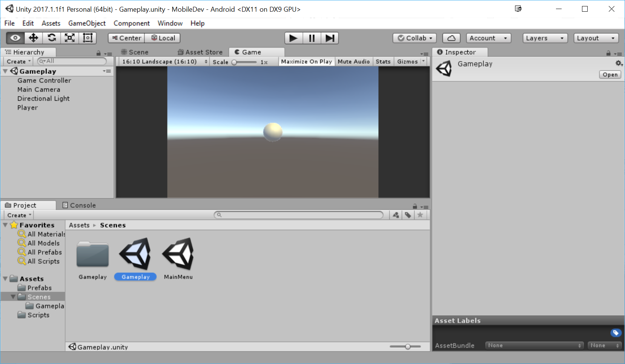Collapse the Favorites group
This screenshot has width=625, height=364.
click(x=5, y=225)
